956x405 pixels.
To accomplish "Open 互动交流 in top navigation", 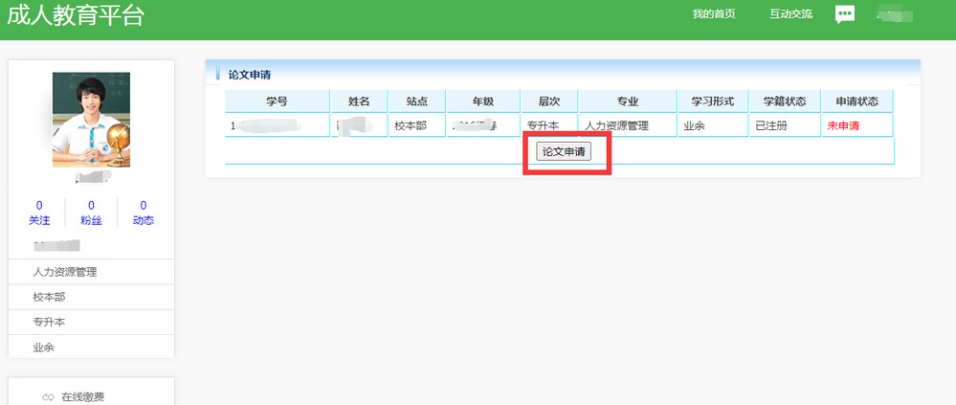I will [791, 14].
